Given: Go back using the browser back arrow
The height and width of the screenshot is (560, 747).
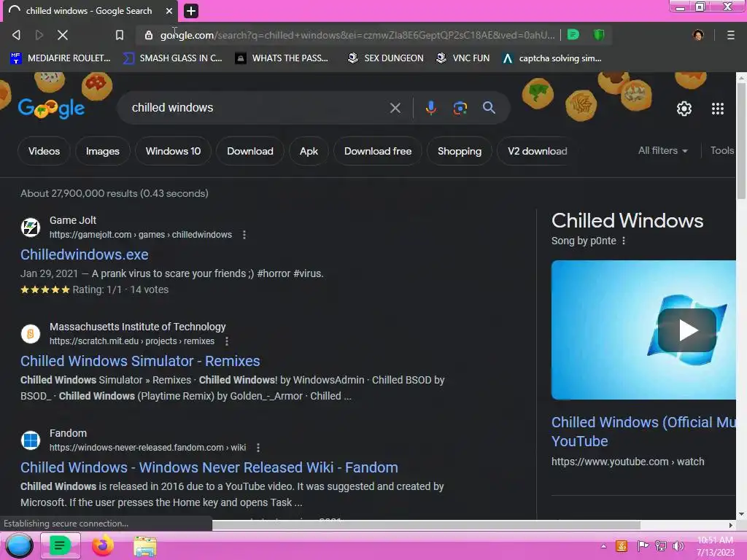Looking at the screenshot, I should click(x=16, y=35).
